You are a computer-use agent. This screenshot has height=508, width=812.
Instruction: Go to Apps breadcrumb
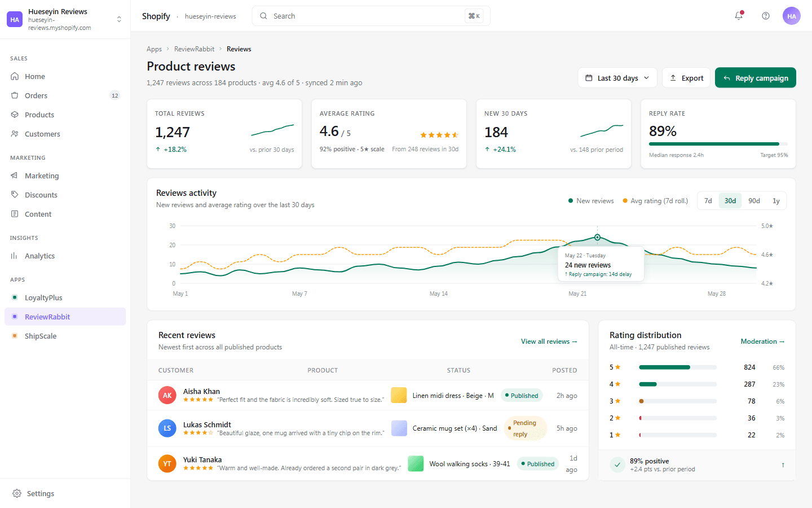pos(154,49)
